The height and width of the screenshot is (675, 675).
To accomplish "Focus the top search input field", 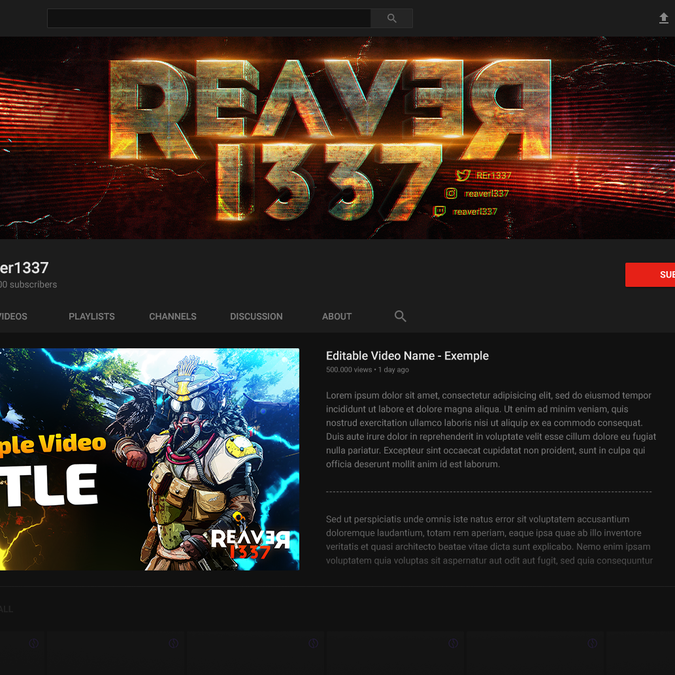I will click(209, 18).
